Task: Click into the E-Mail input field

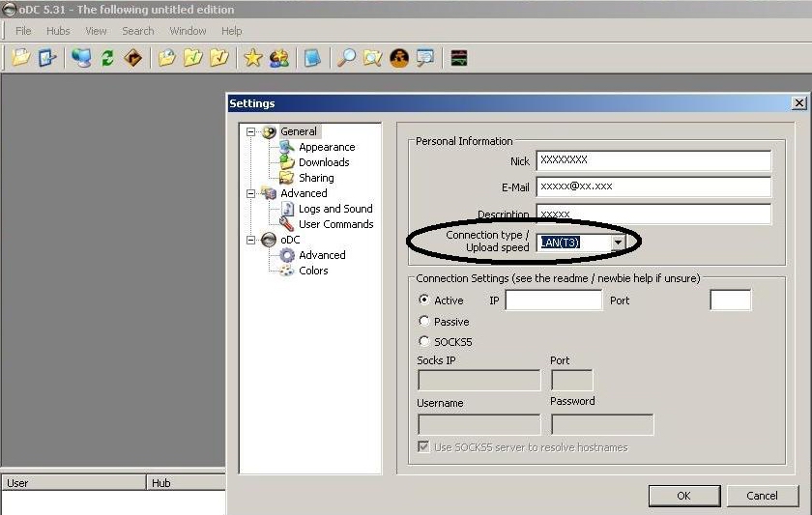Action: point(653,186)
